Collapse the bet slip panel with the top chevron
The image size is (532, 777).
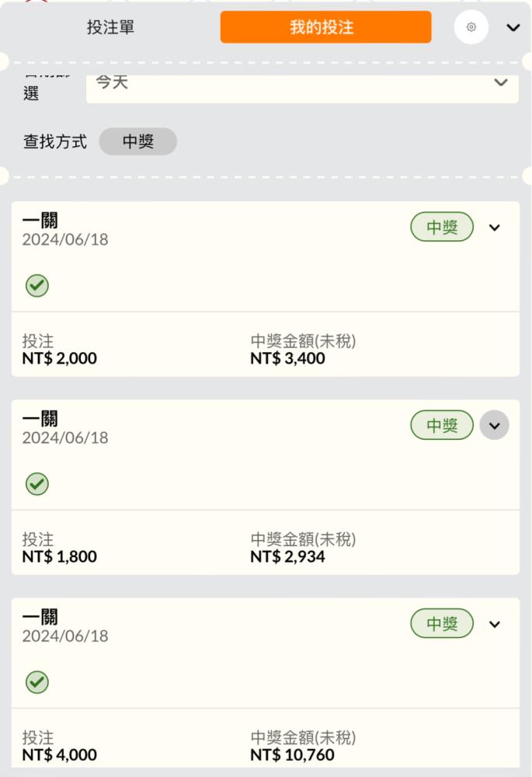pyautogui.click(x=513, y=27)
